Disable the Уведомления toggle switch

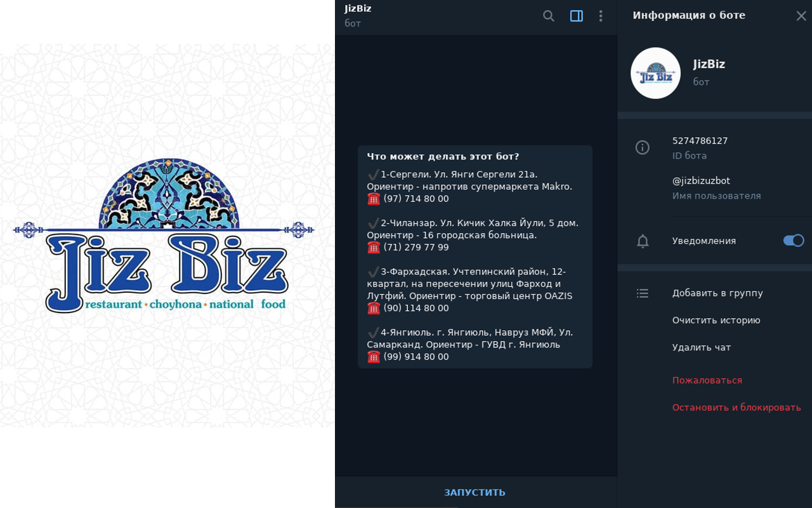794,241
